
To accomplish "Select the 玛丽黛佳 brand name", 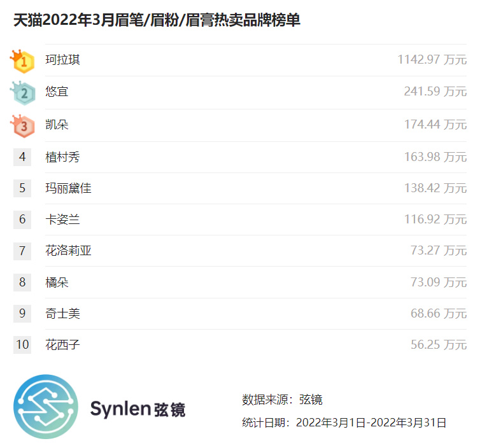I will pos(69,188).
